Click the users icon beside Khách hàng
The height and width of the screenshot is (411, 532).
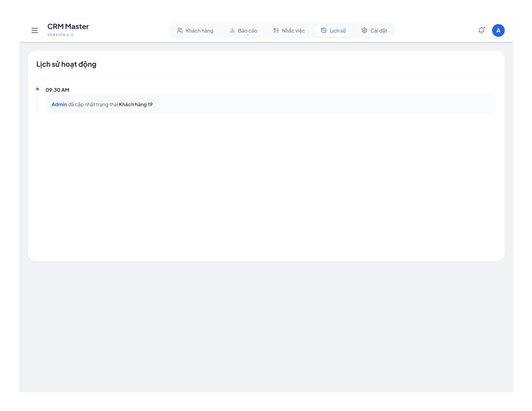180,30
